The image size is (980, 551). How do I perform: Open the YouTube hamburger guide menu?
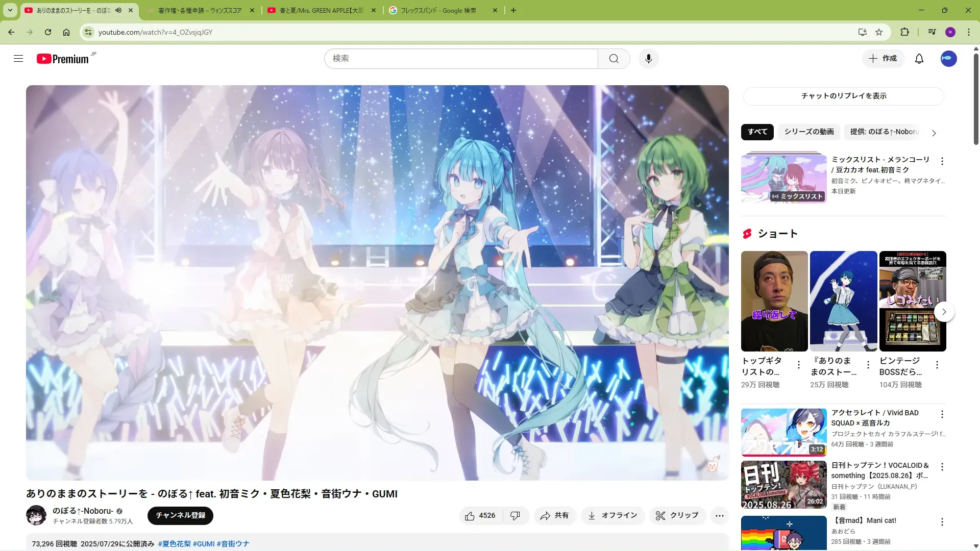point(18,59)
